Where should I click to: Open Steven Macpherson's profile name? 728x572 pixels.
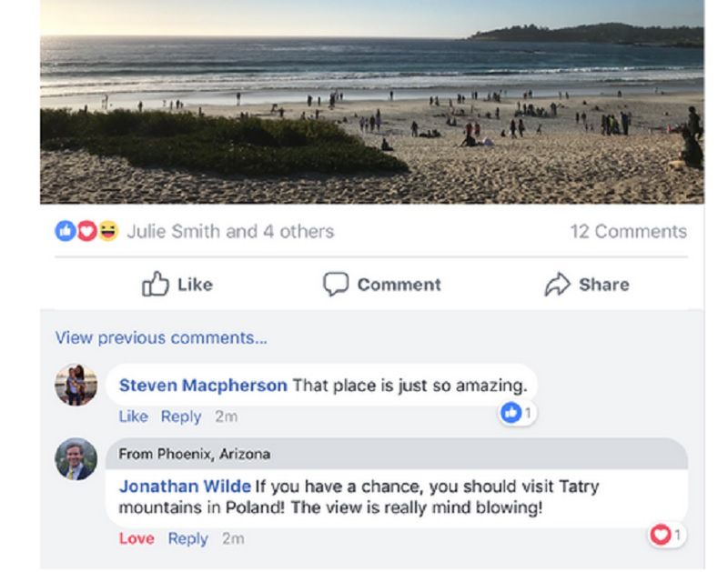tap(203, 386)
